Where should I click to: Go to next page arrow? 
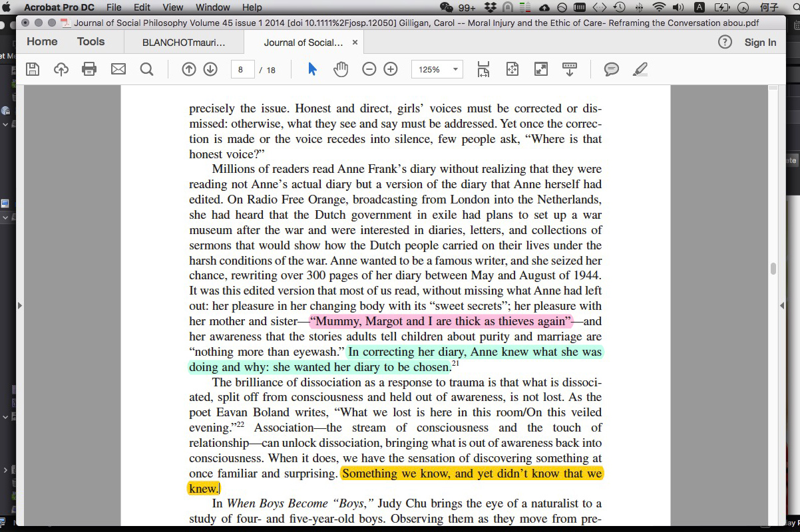pyautogui.click(x=210, y=69)
